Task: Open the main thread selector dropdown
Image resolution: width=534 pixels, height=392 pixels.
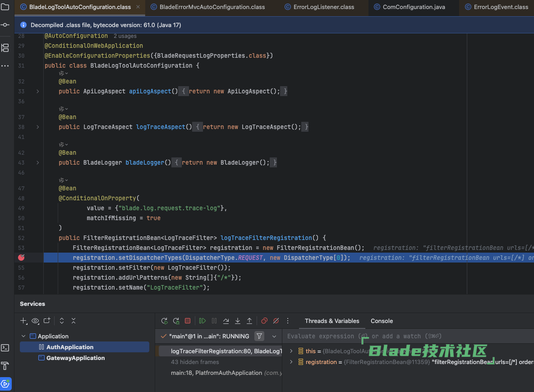Action: coord(274,337)
